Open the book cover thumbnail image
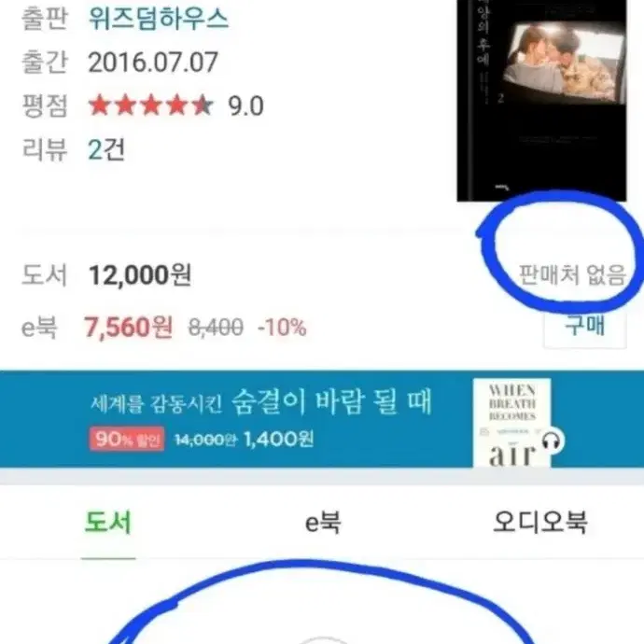The image size is (644, 644). (541, 101)
